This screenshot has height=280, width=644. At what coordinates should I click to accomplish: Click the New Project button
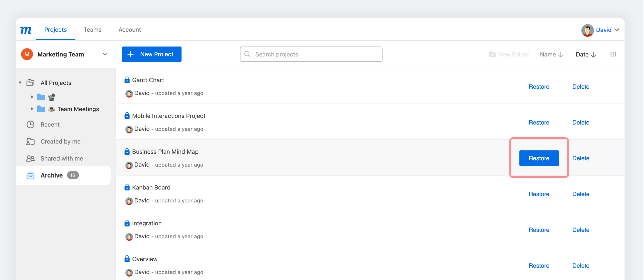tap(151, 54)
